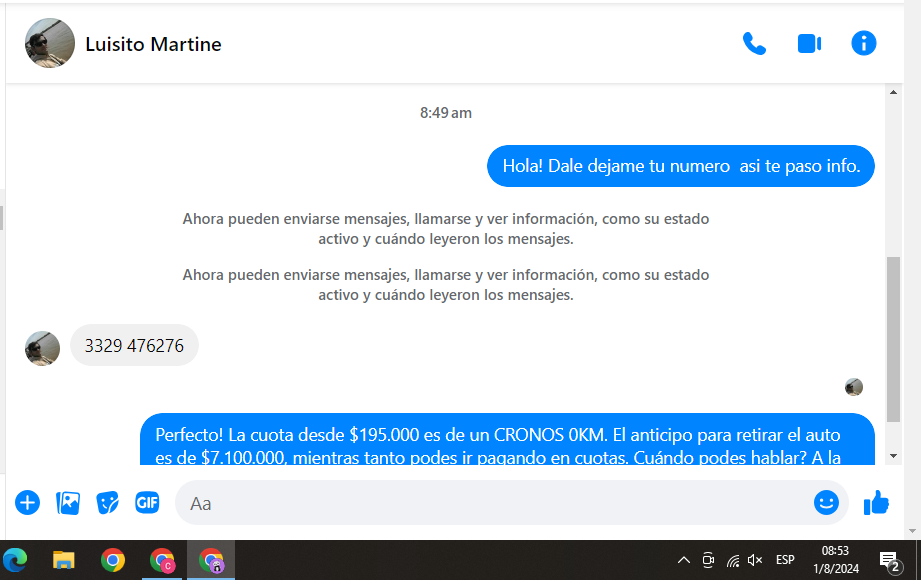Viewport: 921px width, 580px height.
Task: Click the 'Hola! Dale dejame tu numero' message
Action: pyautogui.click(x=681, y=166)
